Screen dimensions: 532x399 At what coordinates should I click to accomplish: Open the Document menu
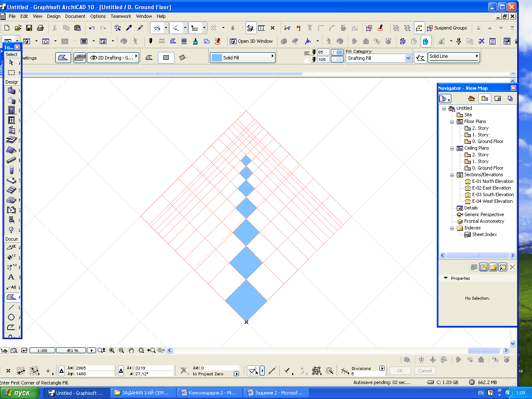click(x=75, y=16)
